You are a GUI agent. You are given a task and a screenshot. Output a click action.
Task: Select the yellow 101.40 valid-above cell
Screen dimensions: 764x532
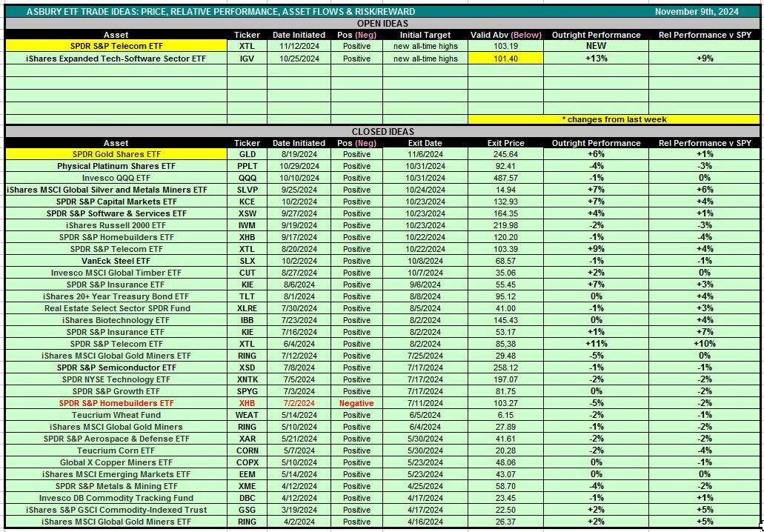[x=505, y=59]
